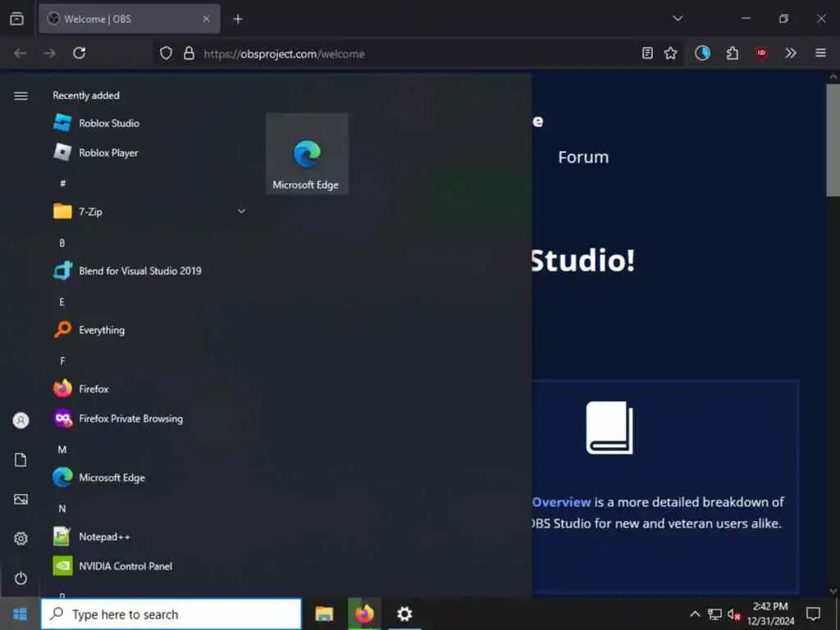
Task: Focus the Type here to search box
Action: pyautogui.click(x=171, y=614)
